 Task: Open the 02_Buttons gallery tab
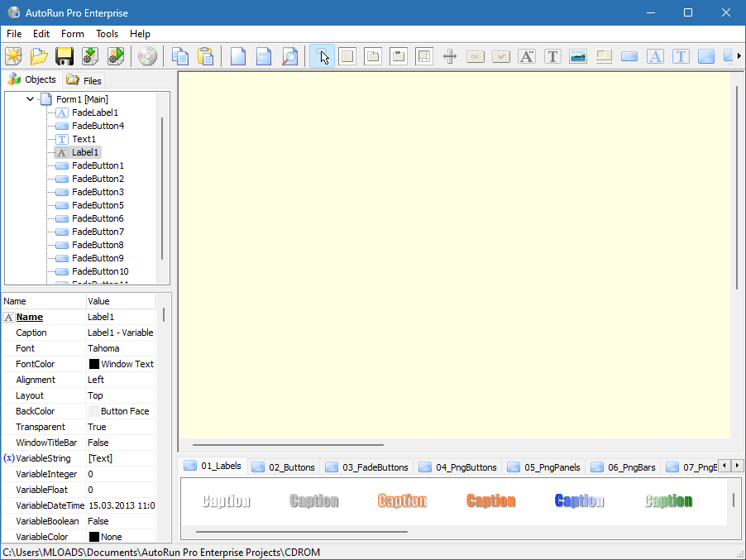tap(284, 467)
